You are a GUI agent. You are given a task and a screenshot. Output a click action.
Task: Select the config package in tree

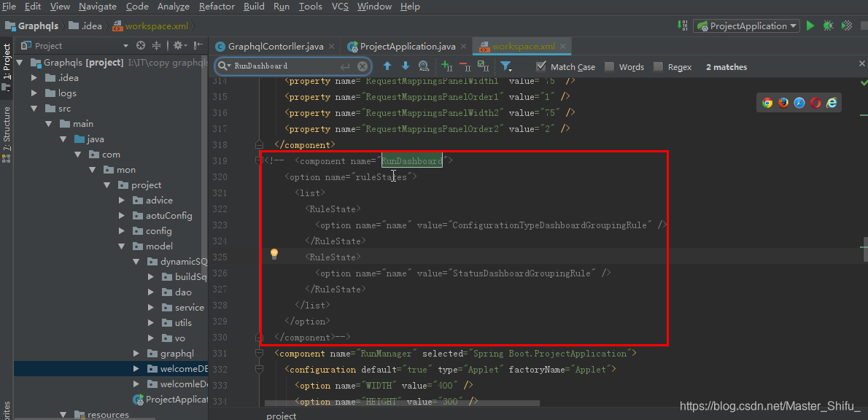(x=159, y=230)
